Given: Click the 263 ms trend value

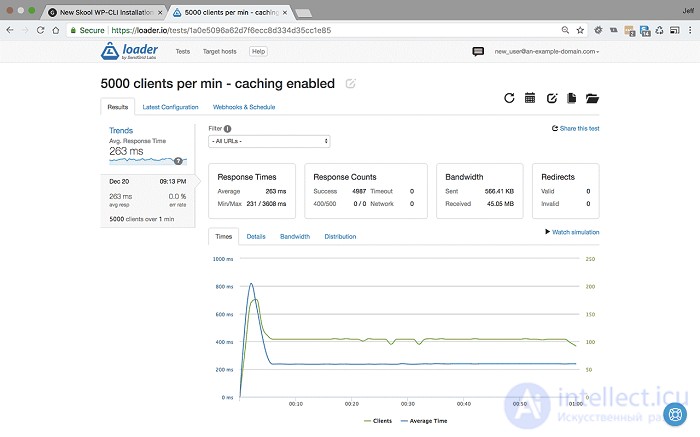Looking at the screenshot, I should pos(126,151).
